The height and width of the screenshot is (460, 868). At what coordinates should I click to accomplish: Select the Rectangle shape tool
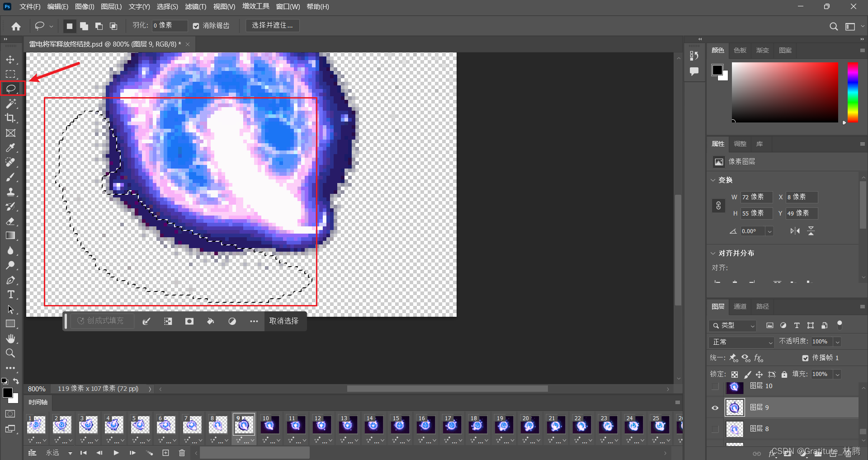tap(10, 324)
